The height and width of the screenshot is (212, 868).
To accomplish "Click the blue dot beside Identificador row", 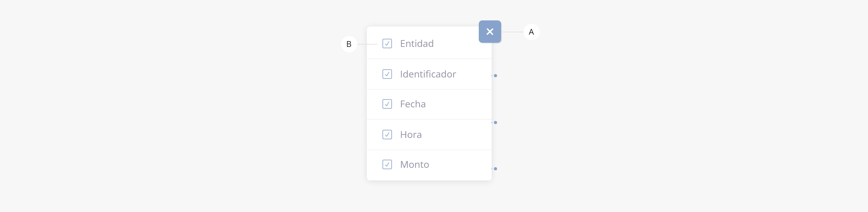I will point(495,75).
